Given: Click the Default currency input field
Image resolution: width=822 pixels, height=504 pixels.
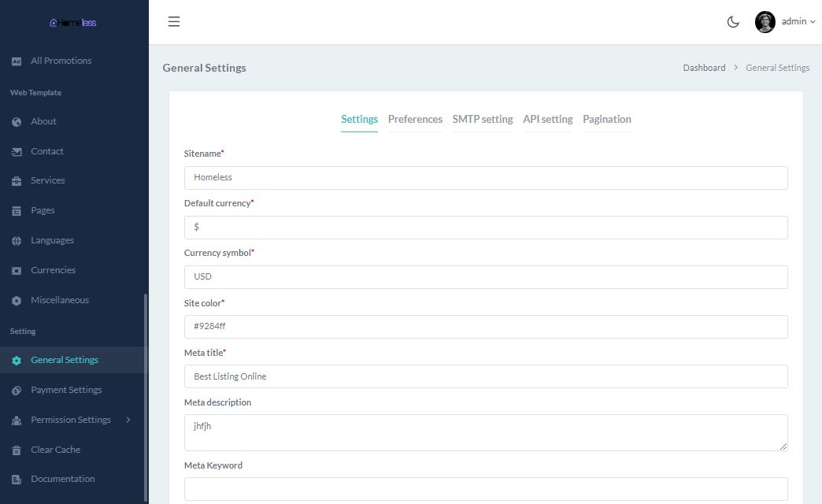Looking at the screenshot, I should point(486,228).
